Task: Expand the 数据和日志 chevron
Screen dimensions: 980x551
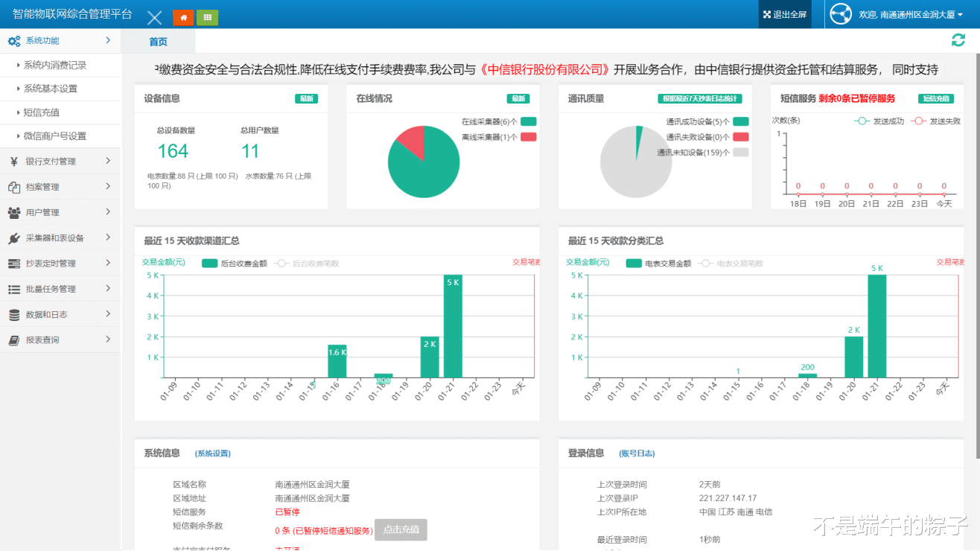Action: [x=108, y=313]
